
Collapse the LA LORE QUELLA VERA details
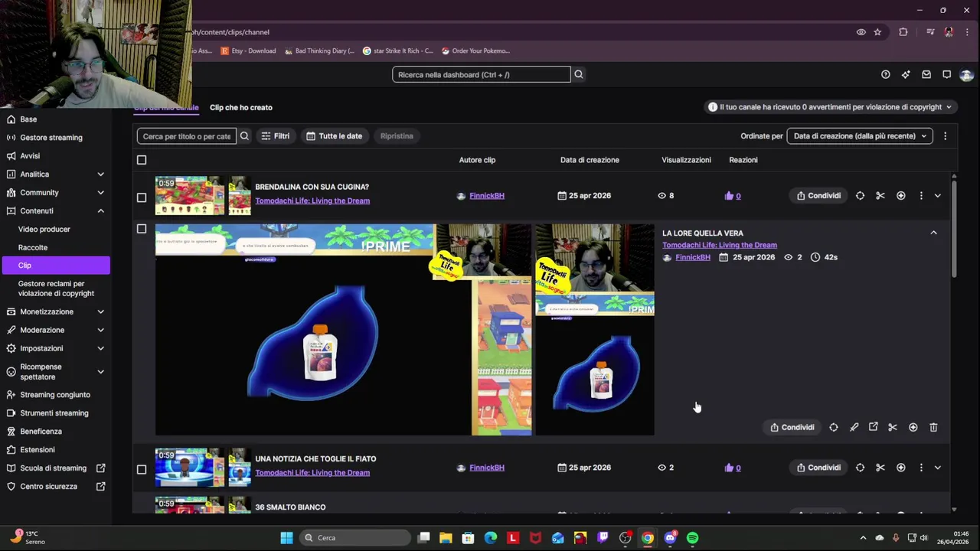click(x=933, y=233)
